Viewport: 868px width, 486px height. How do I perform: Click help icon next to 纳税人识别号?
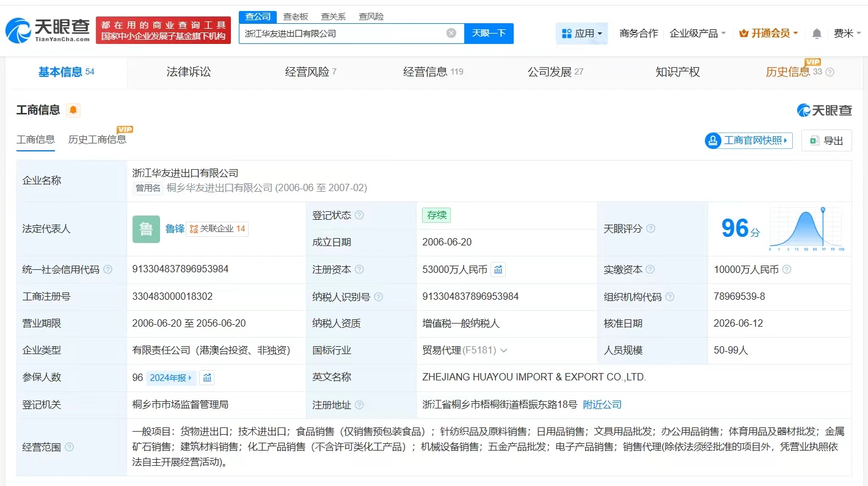click(379, 297)
